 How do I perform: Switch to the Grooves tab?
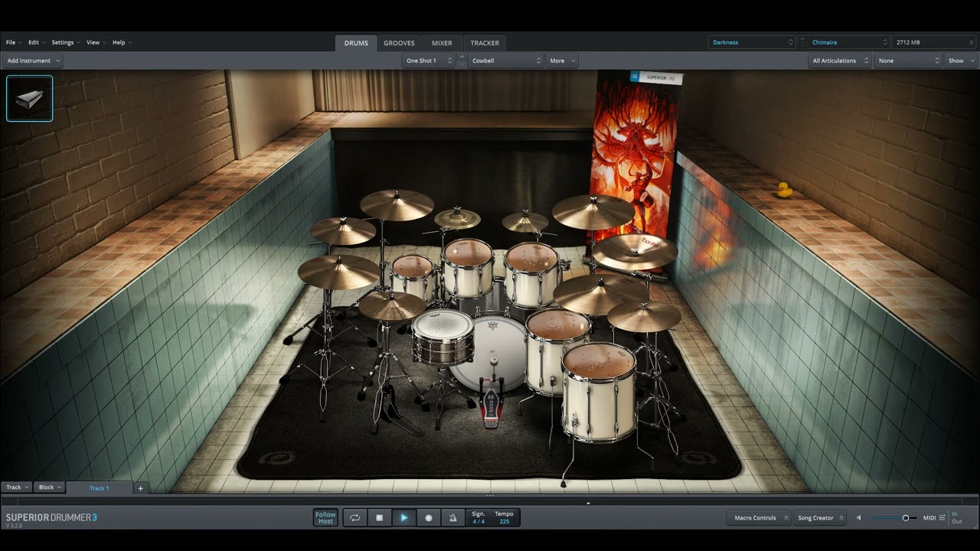[399, 43]
